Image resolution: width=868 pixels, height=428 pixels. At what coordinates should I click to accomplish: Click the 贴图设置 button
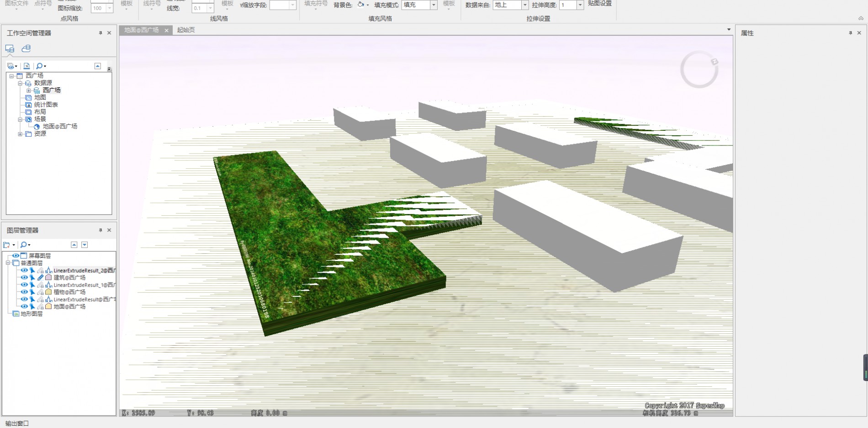pyautogui.click(x=600, y=4)
